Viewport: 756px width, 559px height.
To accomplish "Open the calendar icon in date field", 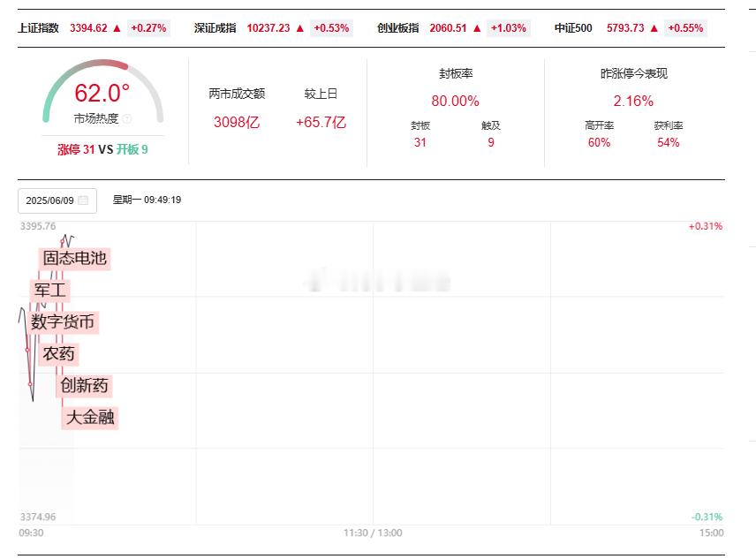I will tap(83, 200).
